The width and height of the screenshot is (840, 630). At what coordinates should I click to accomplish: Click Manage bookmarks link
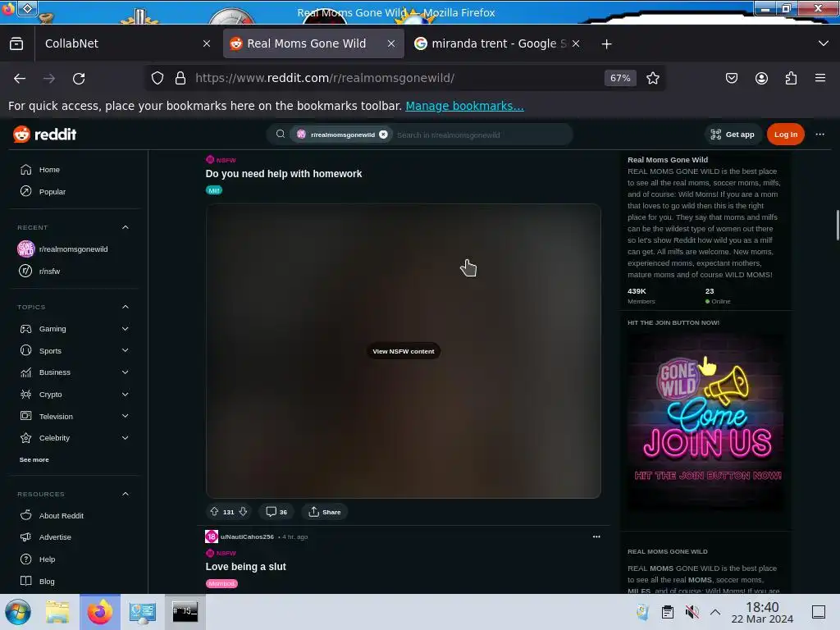tap(464, 106)
